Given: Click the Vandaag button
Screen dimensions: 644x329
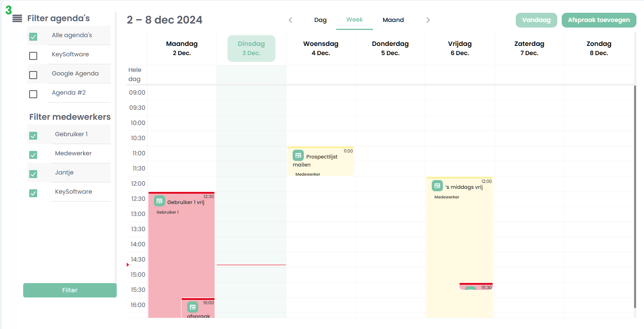Looking at the screenshot, I should pyautogui.click(x=536, y=20).
